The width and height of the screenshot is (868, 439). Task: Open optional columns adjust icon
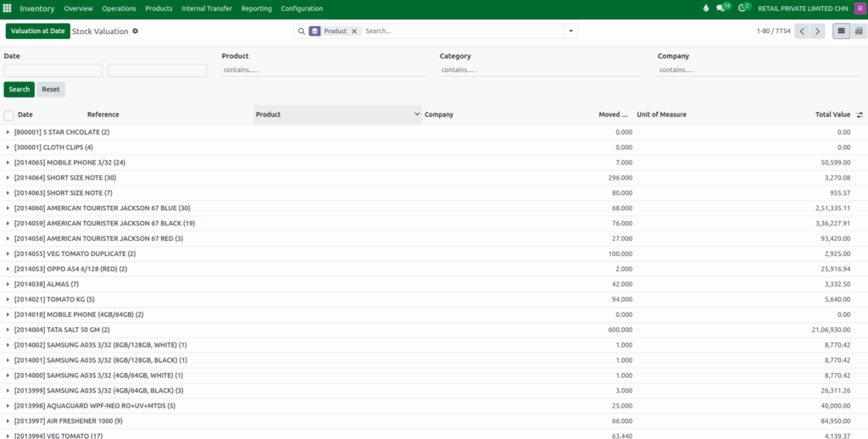(860, 114)
